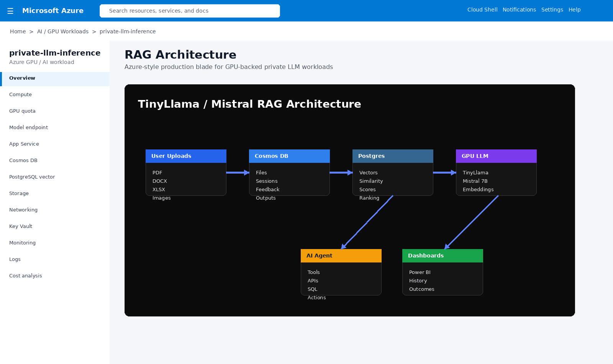Go to Home breadcrumb
613x364 pixels.
[18, 31]
